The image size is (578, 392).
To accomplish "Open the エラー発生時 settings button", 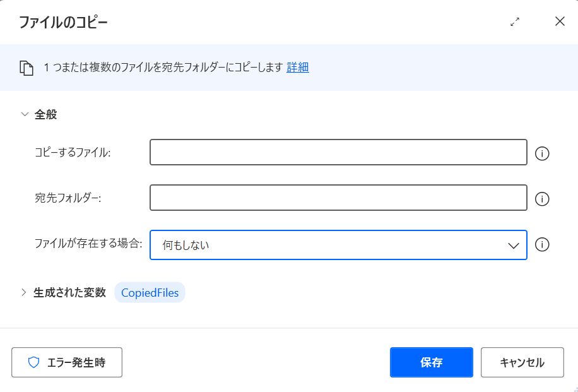I will coord(67,362).
